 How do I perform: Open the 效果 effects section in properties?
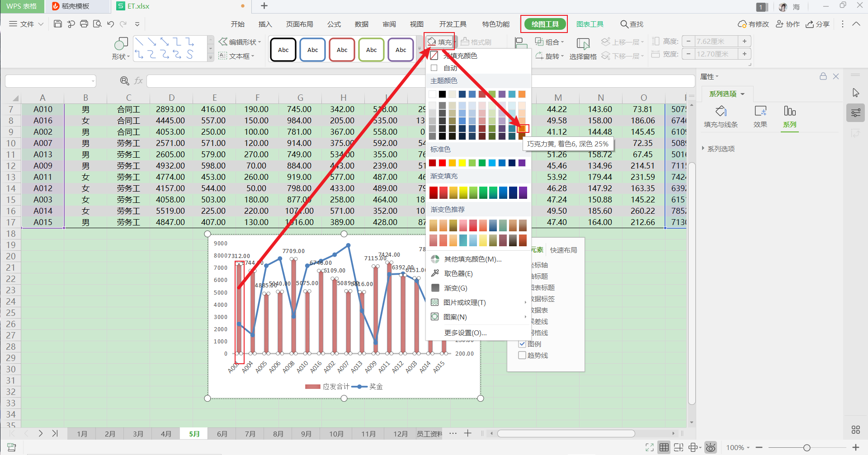click(x=760, y=117)
